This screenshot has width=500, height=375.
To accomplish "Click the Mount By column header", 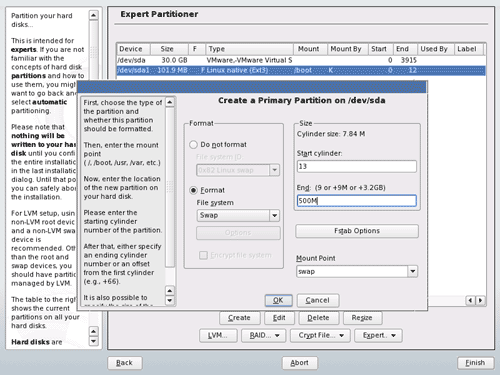I will 347,49.
